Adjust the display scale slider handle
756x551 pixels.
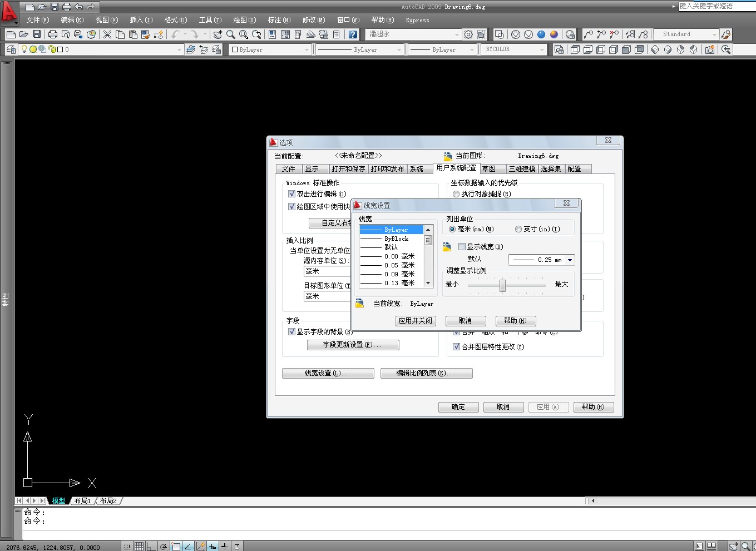tap(502, 285)
